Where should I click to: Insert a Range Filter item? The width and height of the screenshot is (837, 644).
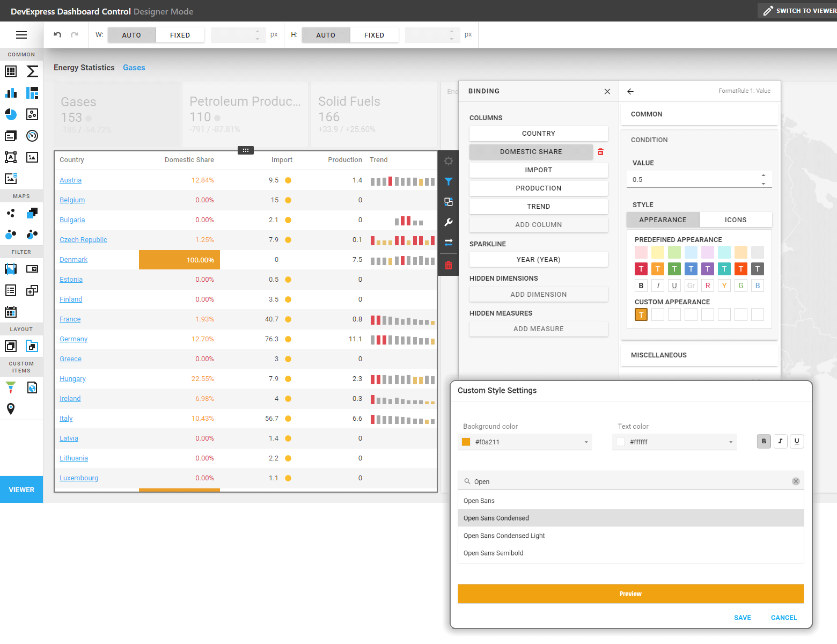tap(11, 269)
